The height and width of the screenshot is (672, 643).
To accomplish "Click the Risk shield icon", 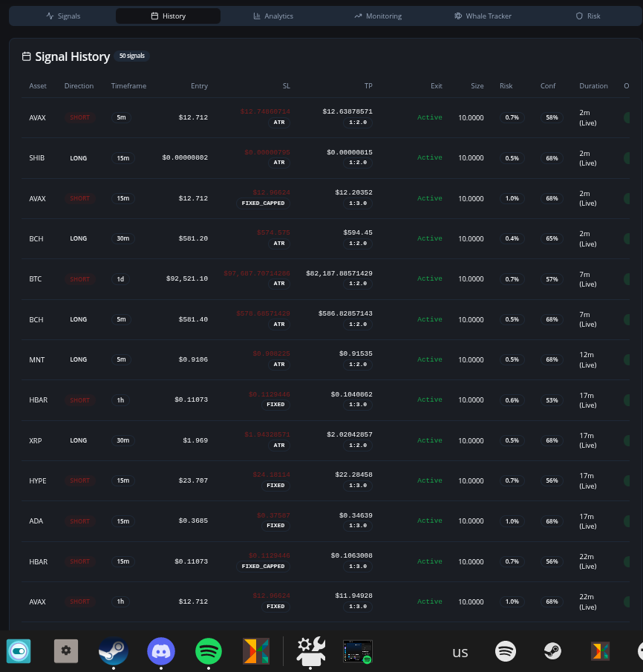I will point(578,16).
